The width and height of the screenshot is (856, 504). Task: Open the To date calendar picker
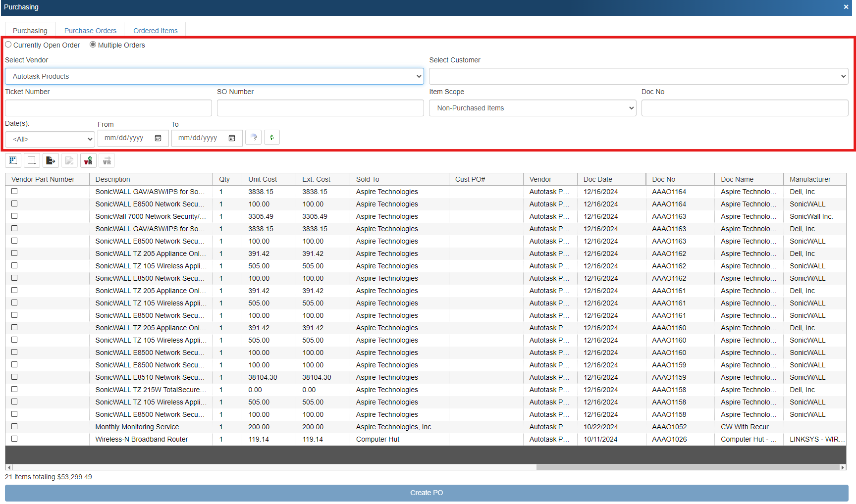point(232,138)
